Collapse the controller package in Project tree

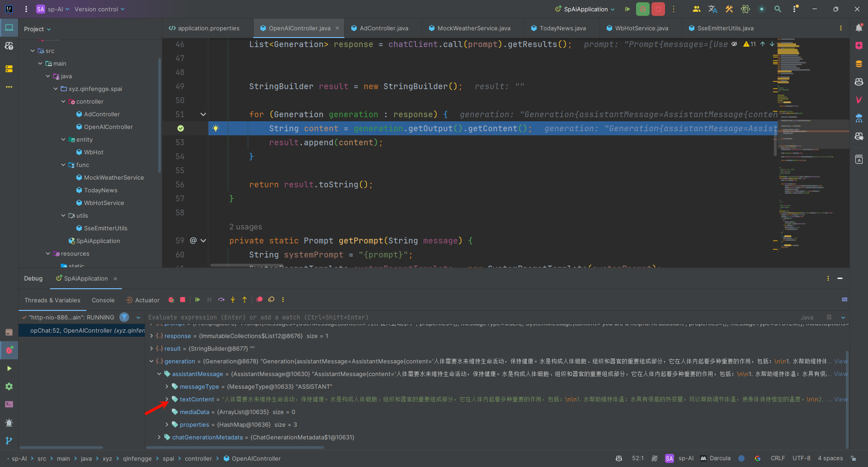pyautogui.click(x=63, y=102)
